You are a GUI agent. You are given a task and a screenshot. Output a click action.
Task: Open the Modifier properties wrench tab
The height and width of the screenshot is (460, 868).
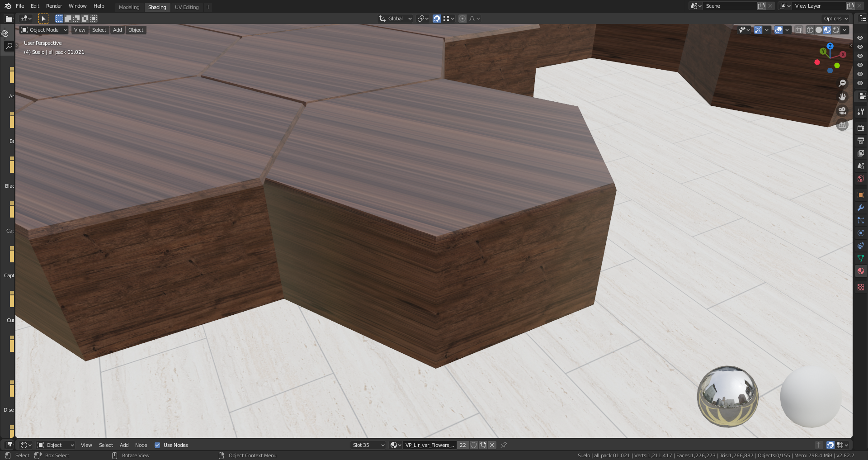pos(861,208)
